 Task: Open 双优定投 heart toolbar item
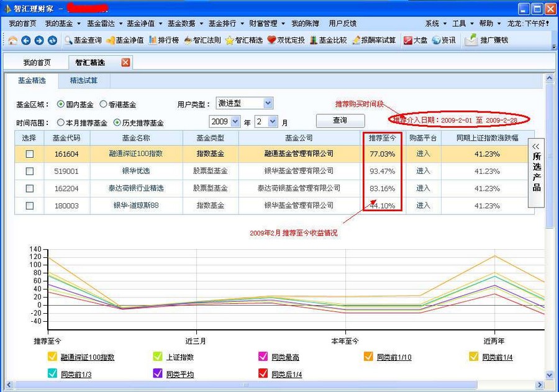[286, 40]
